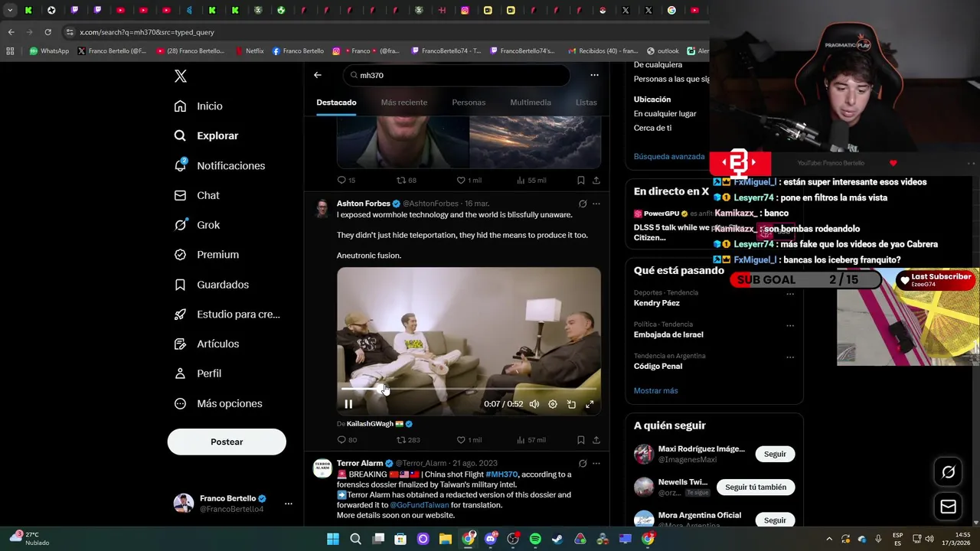The width and height of the screenshot is (980, 551).
Task: Follow Maxi Rodríguez Imágenes
Action: (775, 454)
